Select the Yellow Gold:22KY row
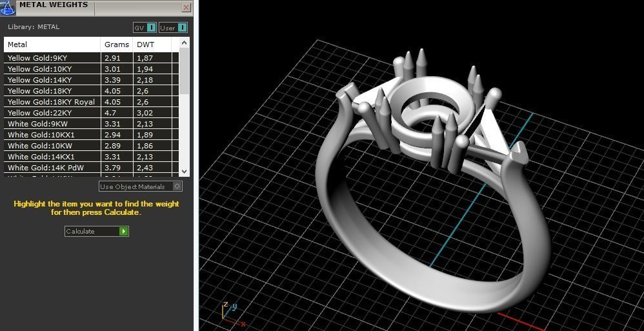Image resolution: width=644 pixels, height=331 pixels. click(x=91, y=112)
